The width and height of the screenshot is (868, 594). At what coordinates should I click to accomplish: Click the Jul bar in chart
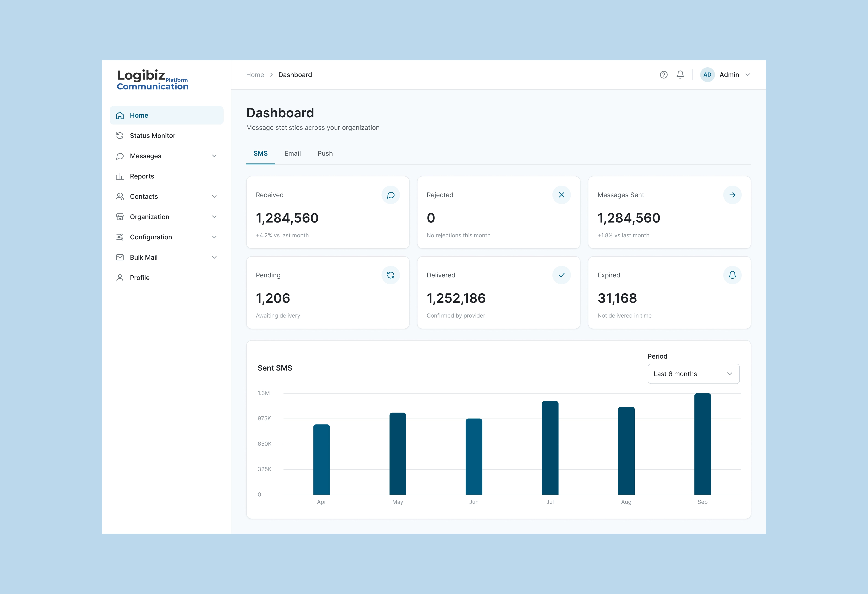tap(550, 448)
